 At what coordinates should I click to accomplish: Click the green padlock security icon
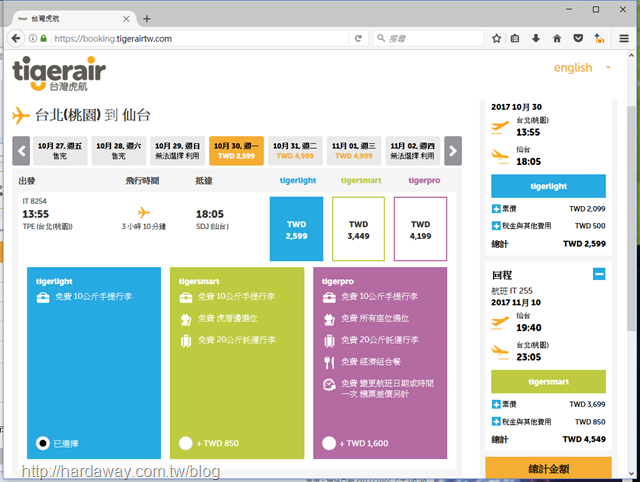click(43, 38)
